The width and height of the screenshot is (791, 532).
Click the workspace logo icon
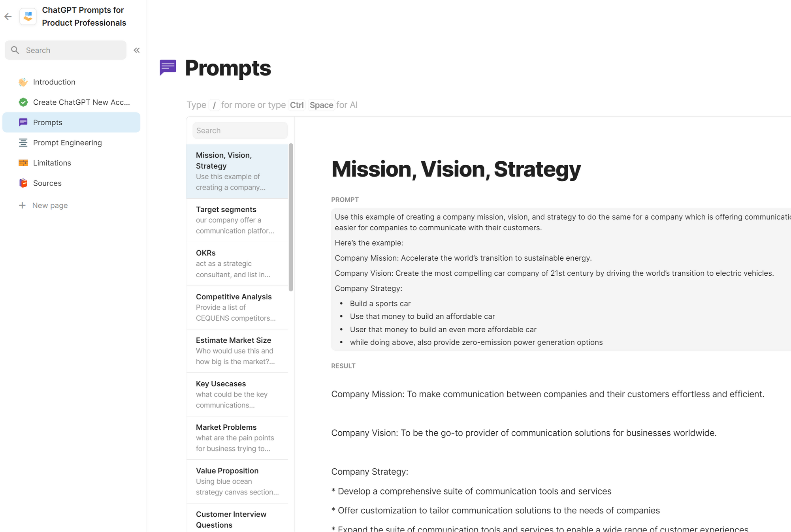pyautogui.click(x=28, y=17)
